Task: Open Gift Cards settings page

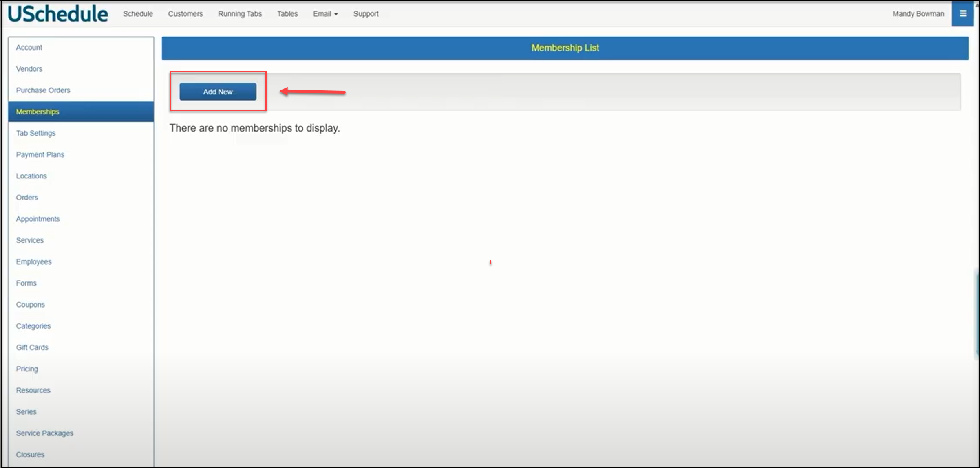Action: pyautogui.click(x=32, y=347)
